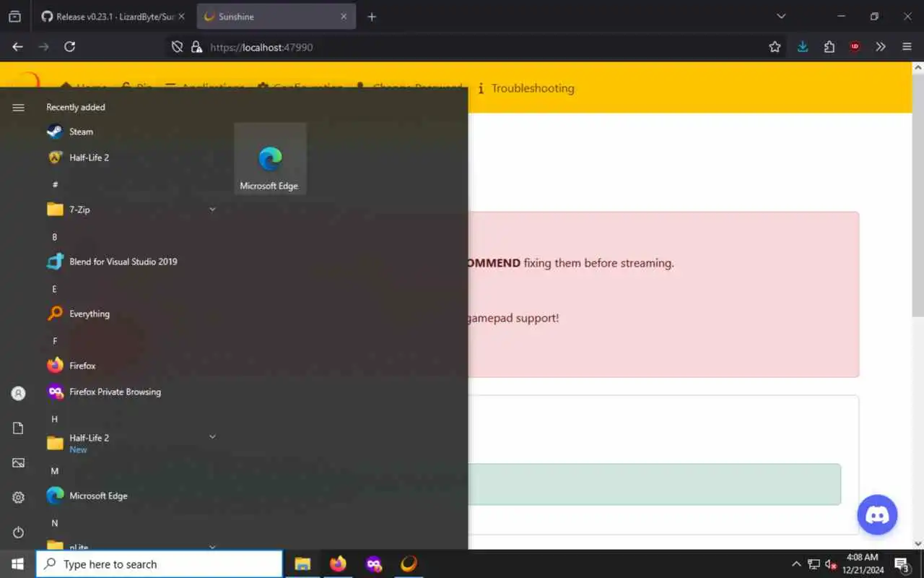Image resolution: width=924 pixels, height=578 pixels.
Task: Show more toolbar tools chevron
Action: click(x=881, y=47)
